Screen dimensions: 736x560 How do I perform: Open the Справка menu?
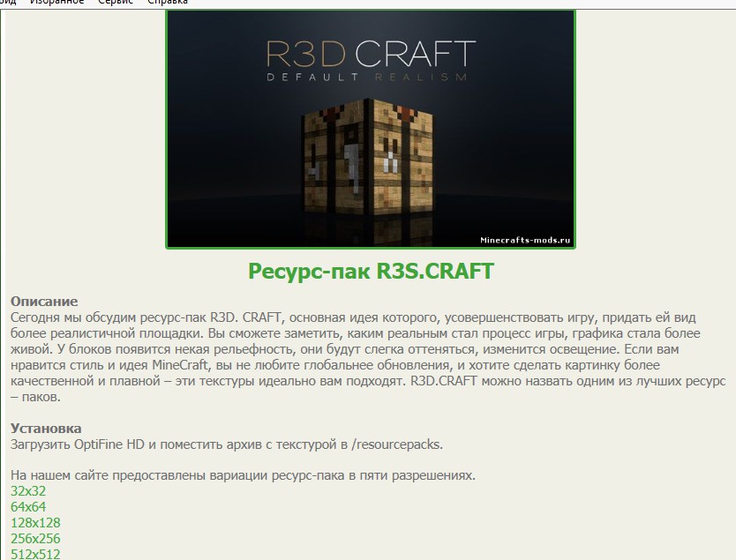click(168, 2)
